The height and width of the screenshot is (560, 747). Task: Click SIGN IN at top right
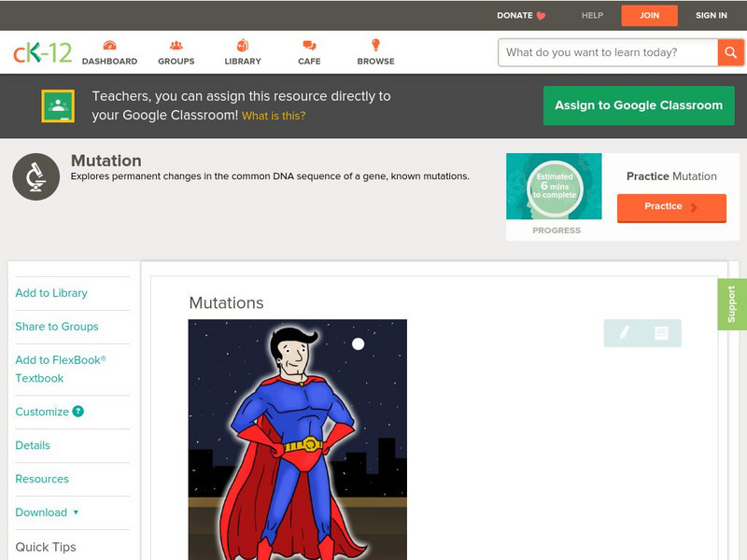[x=712, y=15]
